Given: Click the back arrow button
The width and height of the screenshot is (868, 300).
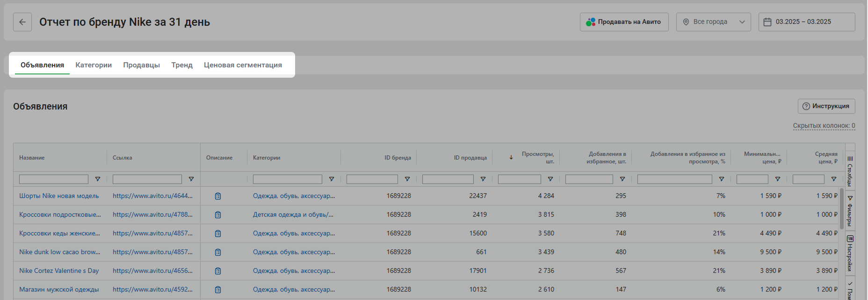Looking at the screenshot, I should (22, 22).
